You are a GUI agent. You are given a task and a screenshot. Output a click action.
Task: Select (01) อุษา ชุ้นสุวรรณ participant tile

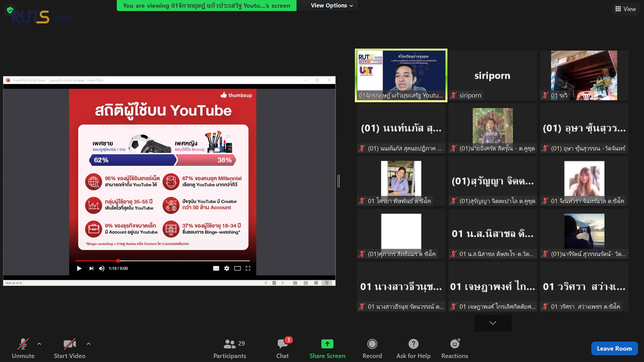(x=584, y=128)
